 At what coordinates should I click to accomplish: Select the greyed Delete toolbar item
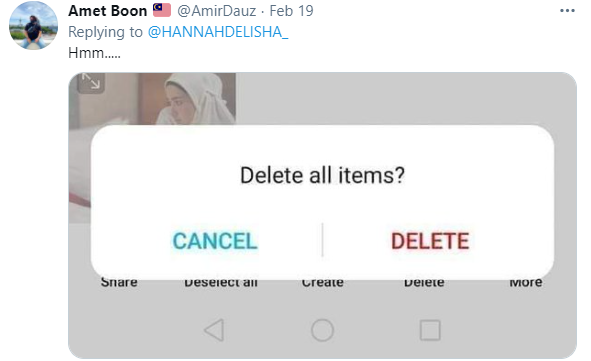point(424,282)
